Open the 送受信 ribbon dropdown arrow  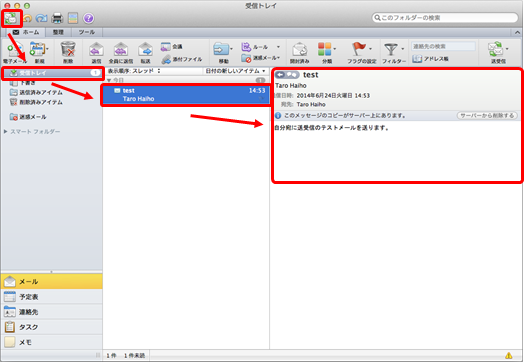pyautogui.click(x=507, y=49)
